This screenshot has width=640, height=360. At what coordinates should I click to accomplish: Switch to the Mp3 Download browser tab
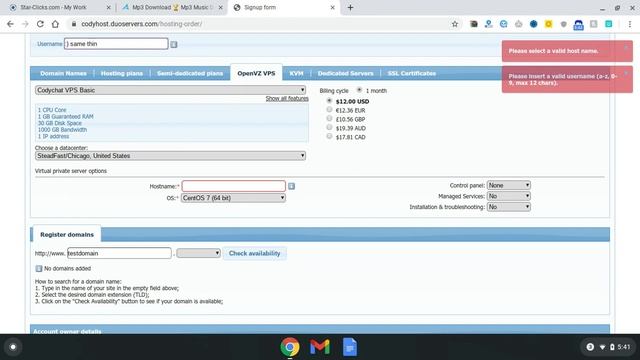click(171, 7)
